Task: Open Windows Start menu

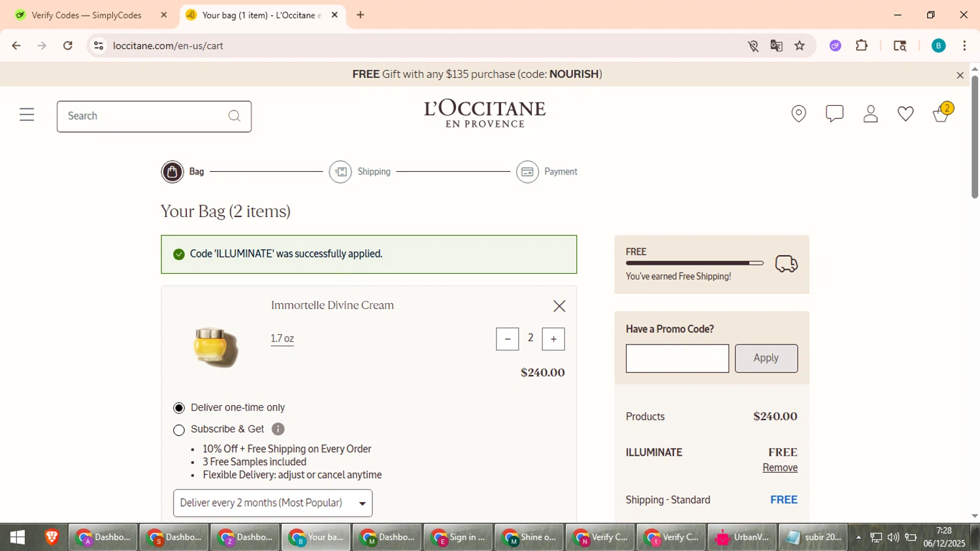Action: click(18, 537)
